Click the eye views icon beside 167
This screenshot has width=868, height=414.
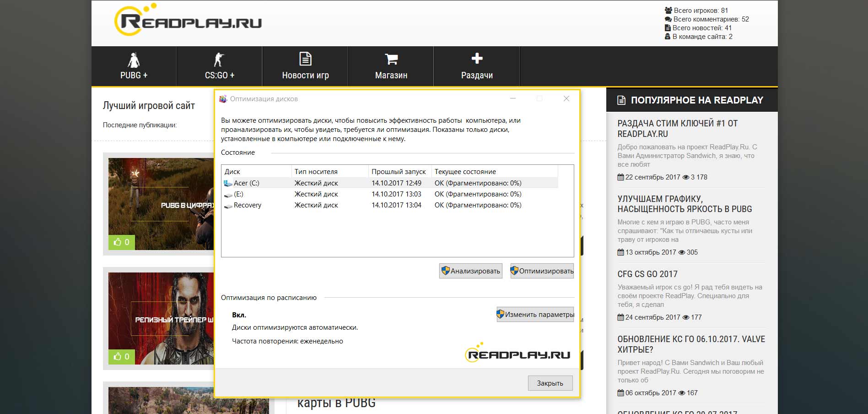[681, 393]
